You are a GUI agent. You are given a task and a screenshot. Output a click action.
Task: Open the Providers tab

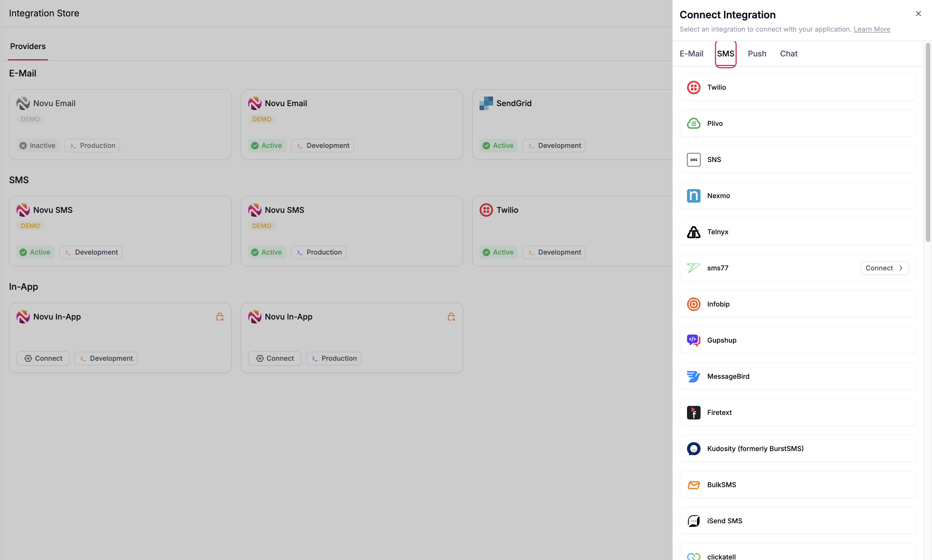point(28,46)
